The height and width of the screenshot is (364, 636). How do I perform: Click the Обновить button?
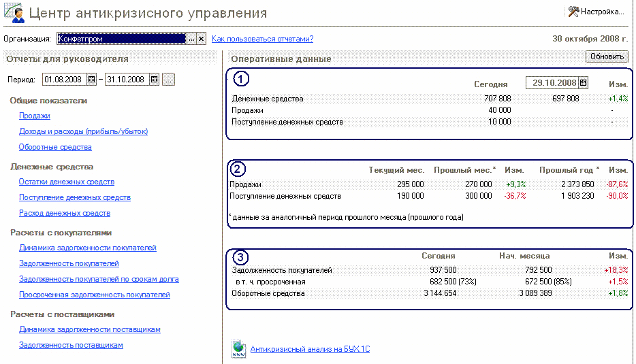[607, 56]
